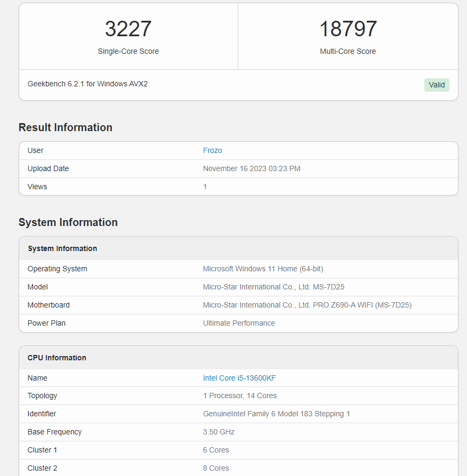This screenshot has width=467, height=476.
Task: Select the Views count value 1
Action: click(205, 187)
